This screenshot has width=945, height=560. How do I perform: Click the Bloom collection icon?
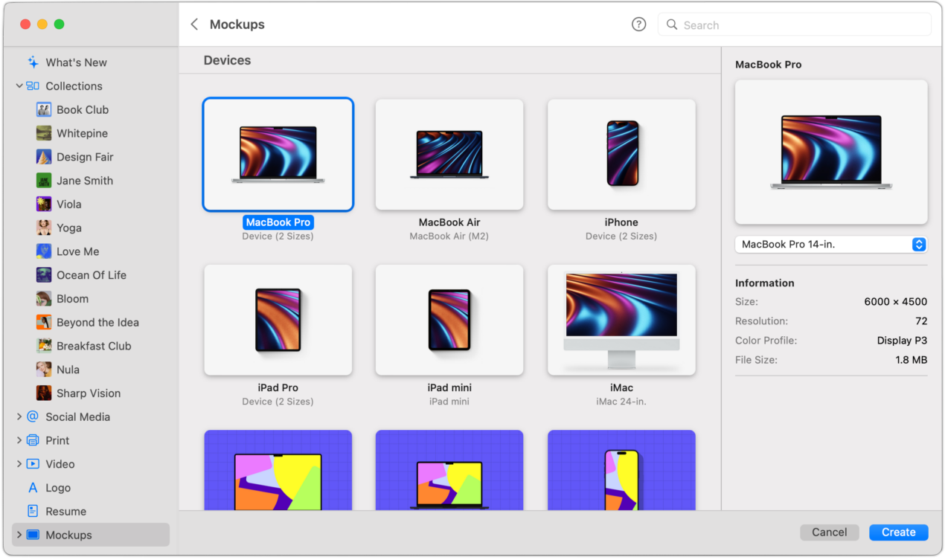[x=44, y=299]
